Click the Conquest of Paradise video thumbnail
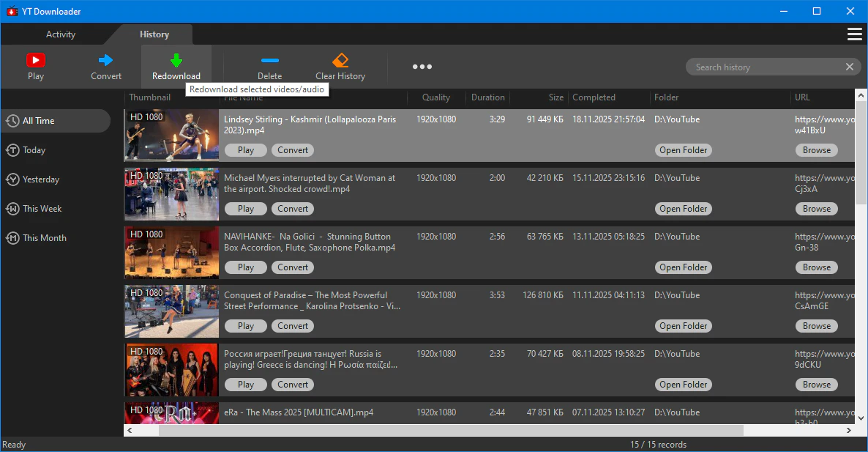Image resolution: width=868 pixels, height=452 pixels. (171, 311)
